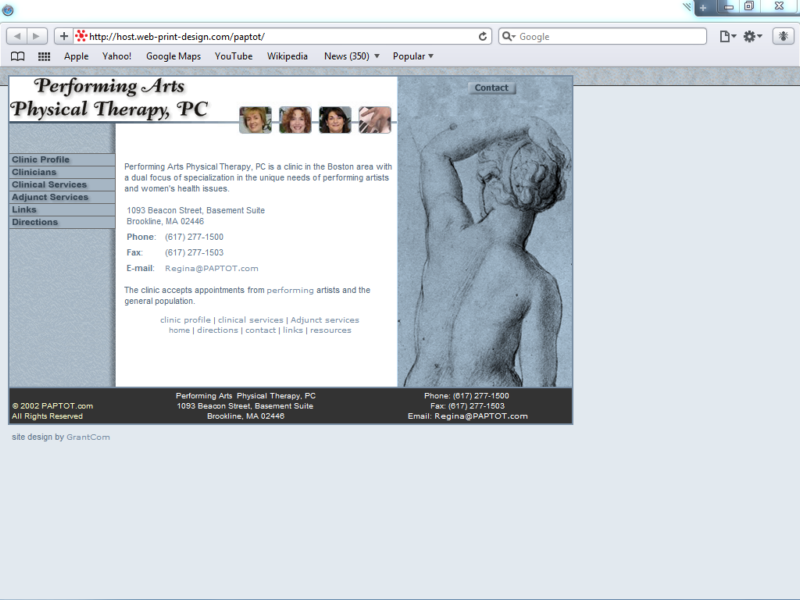Click '© 2002 PAPTOT.com' footer text

coord(53,406)
